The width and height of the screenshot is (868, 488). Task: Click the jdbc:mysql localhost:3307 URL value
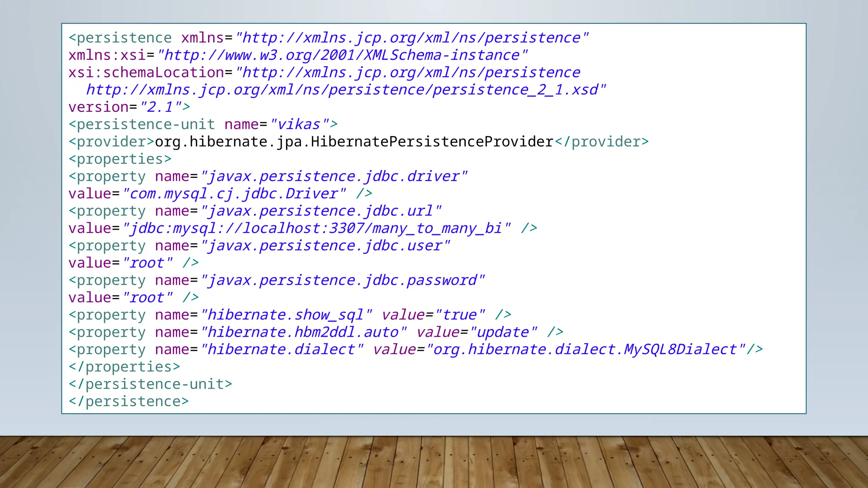(x=317, y=228)
